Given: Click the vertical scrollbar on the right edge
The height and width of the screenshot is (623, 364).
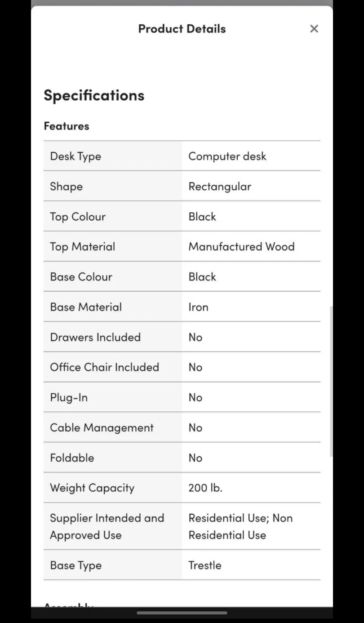Looking at the screenshot, I should 331,381.
